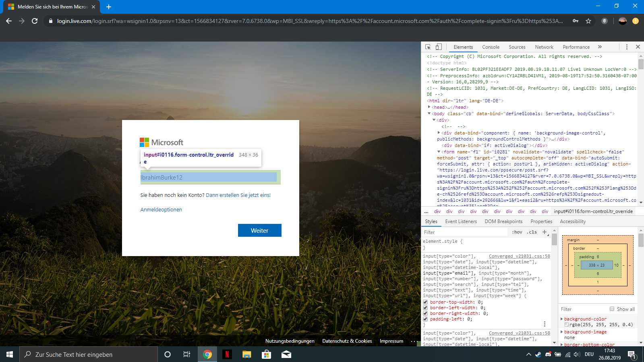Viewport: 644px width, 362px height.
Task: Open Task View in the taskbar
Action: coord(187,354)
